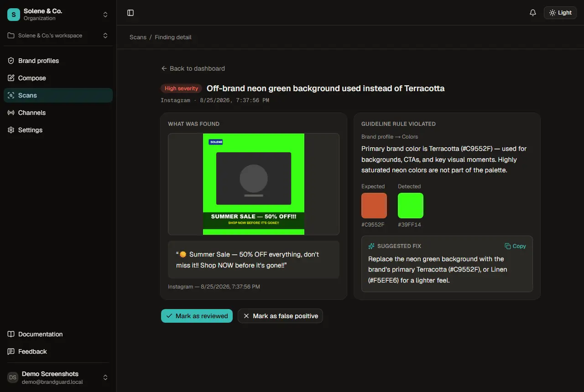Screen dimensions: 584x392
Task: Click the demo@brandguard.local email
Action: pyautogui.click(x=52, y=382)
